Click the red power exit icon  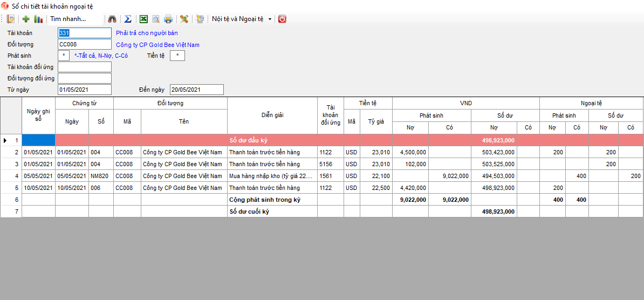point(282,19)
